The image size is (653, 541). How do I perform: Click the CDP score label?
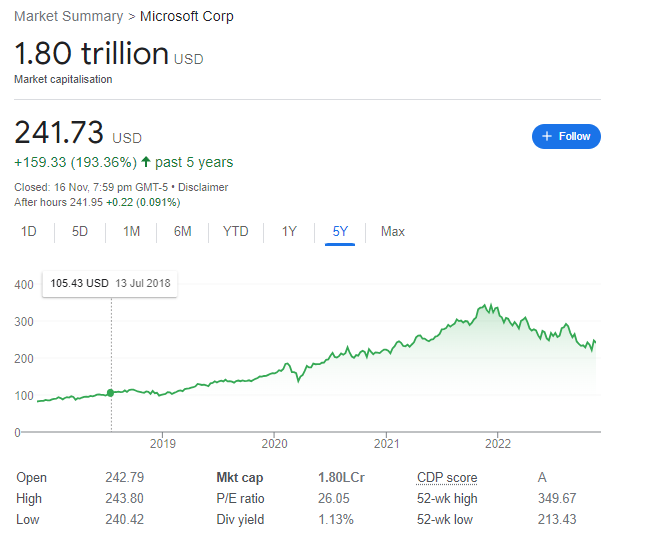coord(447,478)
